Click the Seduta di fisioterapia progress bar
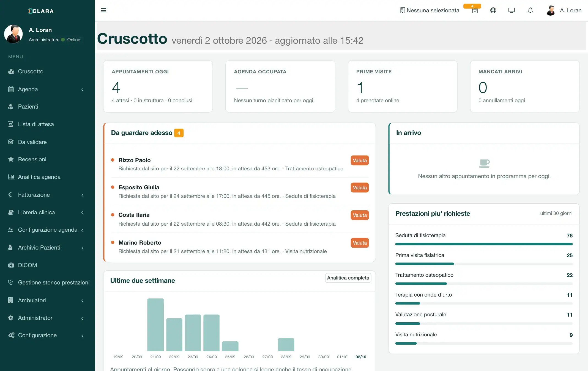 (x=484, y=244)
